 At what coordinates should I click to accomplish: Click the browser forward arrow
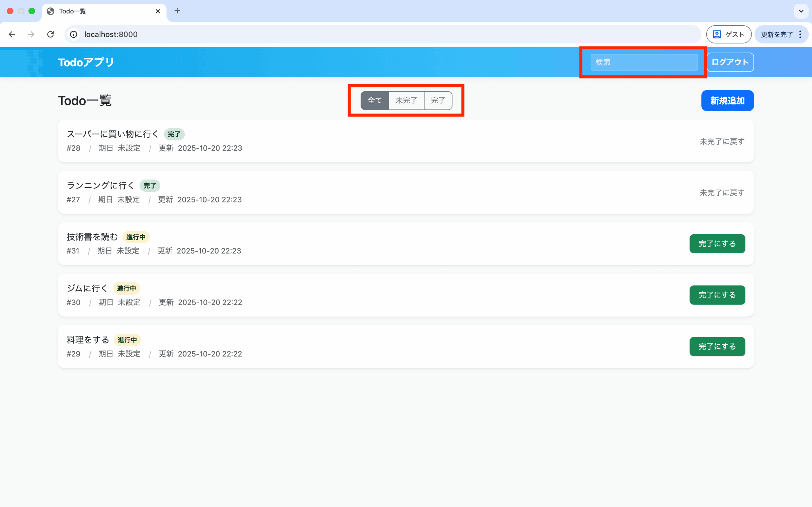click(x=31, y=34)
